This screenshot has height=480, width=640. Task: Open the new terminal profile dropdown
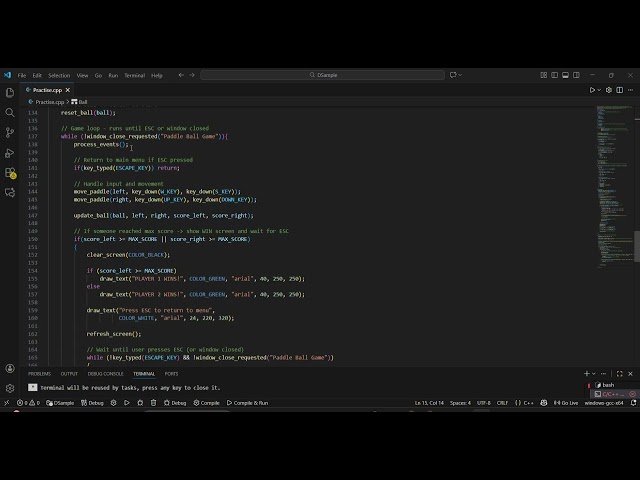pyautogui.click(x=594, y=373)
